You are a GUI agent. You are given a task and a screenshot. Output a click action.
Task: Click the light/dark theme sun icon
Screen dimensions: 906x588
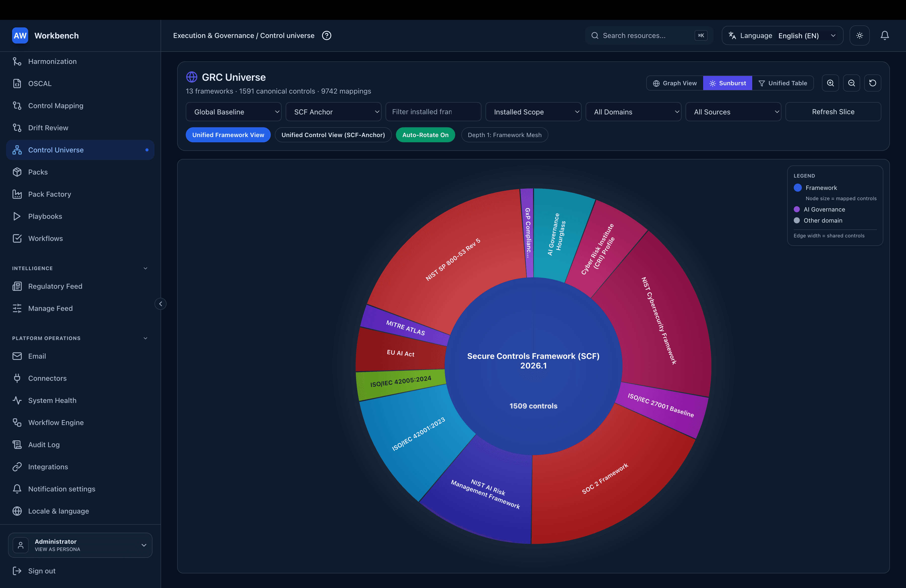tap(859, 35)
